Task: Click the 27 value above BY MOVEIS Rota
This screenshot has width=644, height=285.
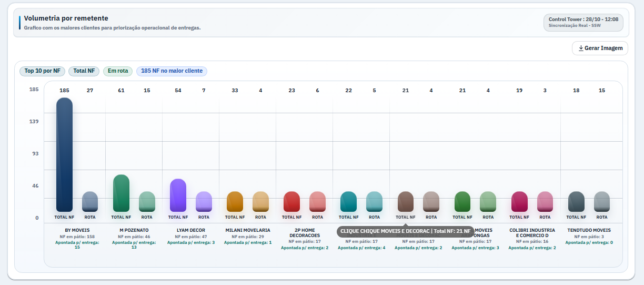Action: [90, 91]
